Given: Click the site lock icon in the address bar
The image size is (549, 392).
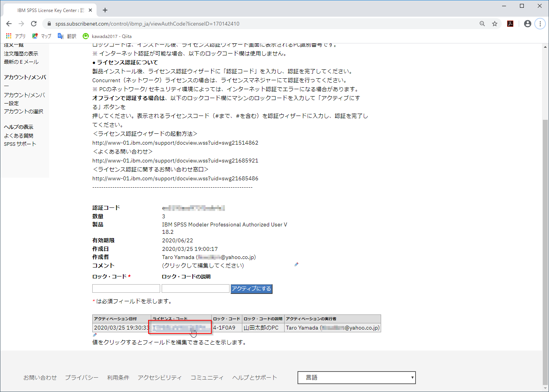Looking at the screenshot, I should click(49, 24).
